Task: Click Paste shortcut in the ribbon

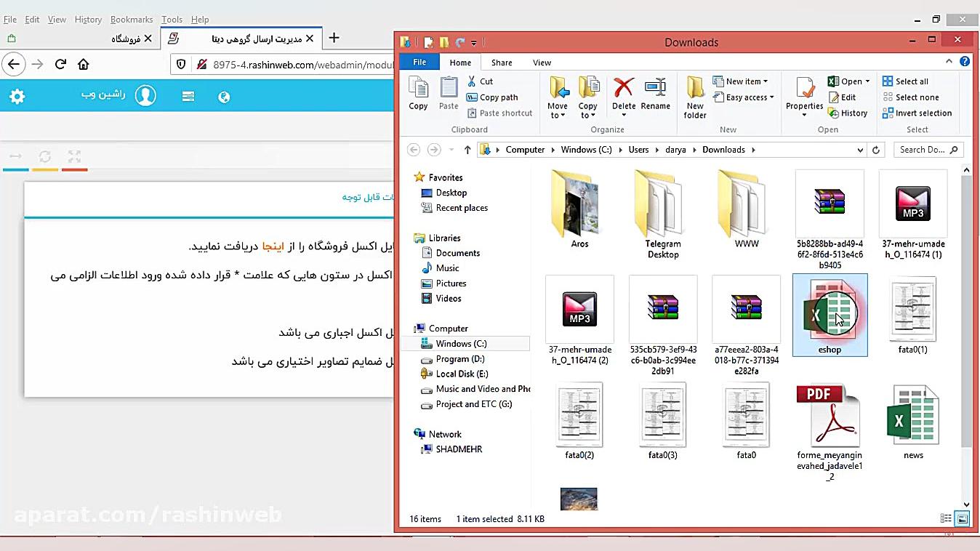Action: coord(499,113)
